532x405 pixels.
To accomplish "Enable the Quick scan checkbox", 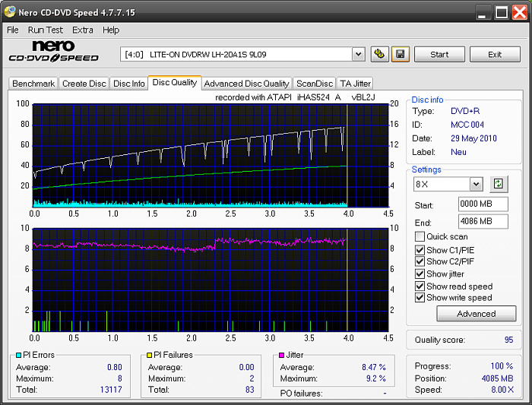I will coord(420,236).
